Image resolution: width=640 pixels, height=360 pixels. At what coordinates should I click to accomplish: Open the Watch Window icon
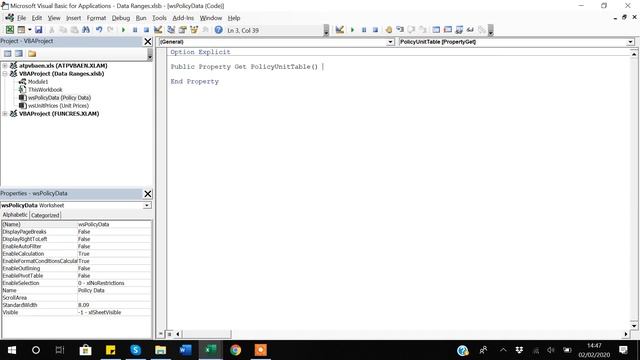click(x=459, y=30)
